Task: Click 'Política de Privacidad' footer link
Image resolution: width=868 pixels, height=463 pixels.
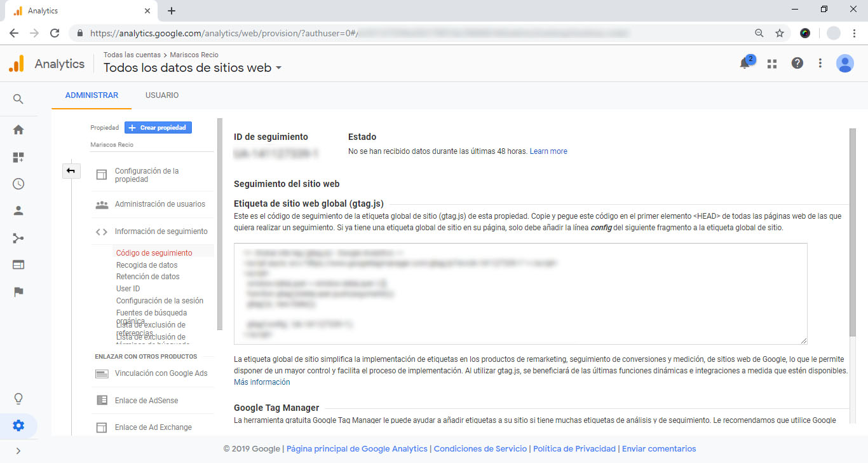Action: pyautogui.click(x=574, y=449)
